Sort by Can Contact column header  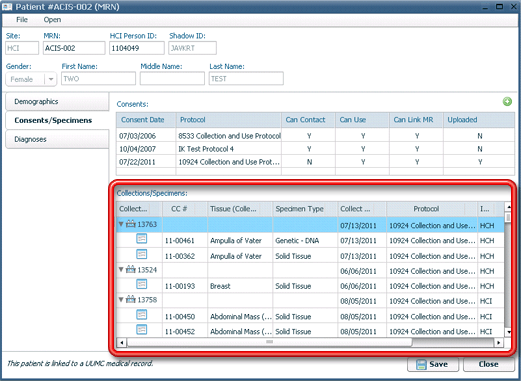click(308, 120)
